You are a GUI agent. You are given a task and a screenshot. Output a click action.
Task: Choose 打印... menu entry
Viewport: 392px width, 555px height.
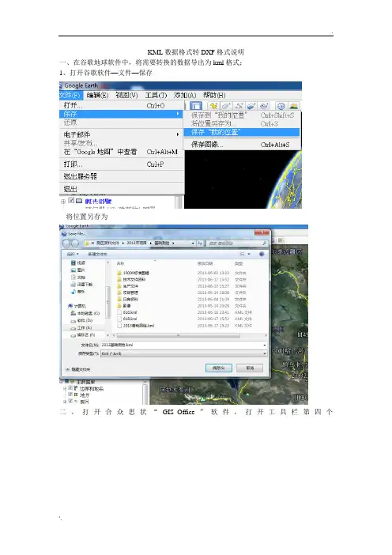122,164
